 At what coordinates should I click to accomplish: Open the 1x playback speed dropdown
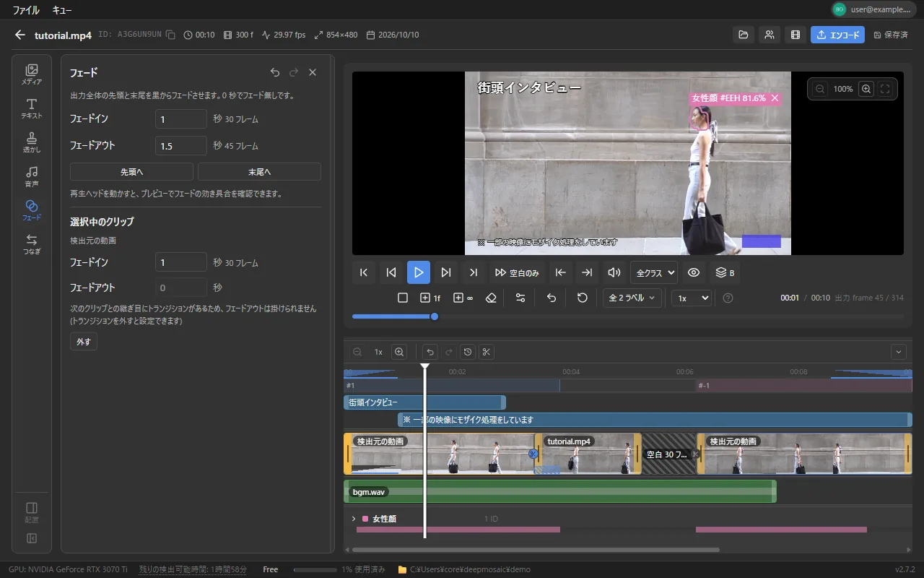point(692,298)
